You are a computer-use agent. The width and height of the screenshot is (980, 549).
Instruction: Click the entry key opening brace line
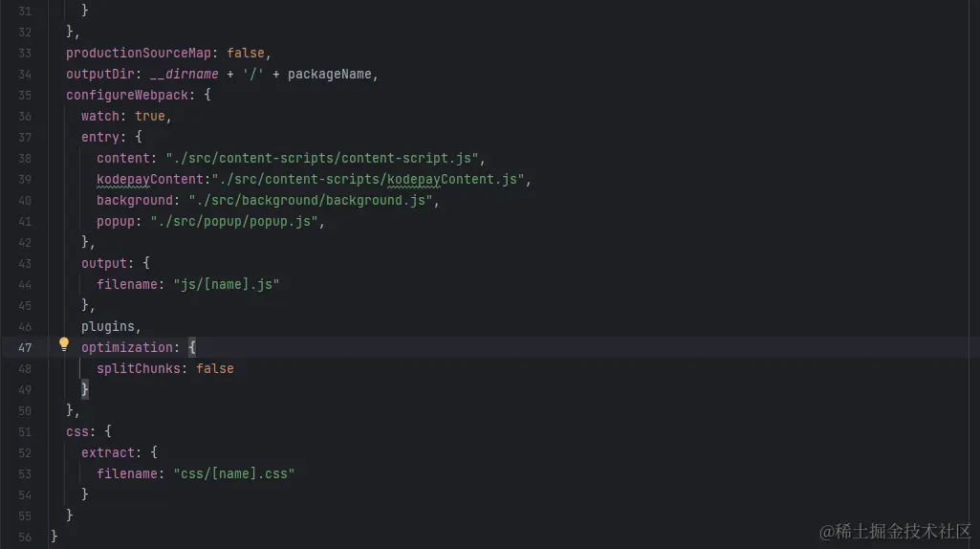click(x=99, y=137)
